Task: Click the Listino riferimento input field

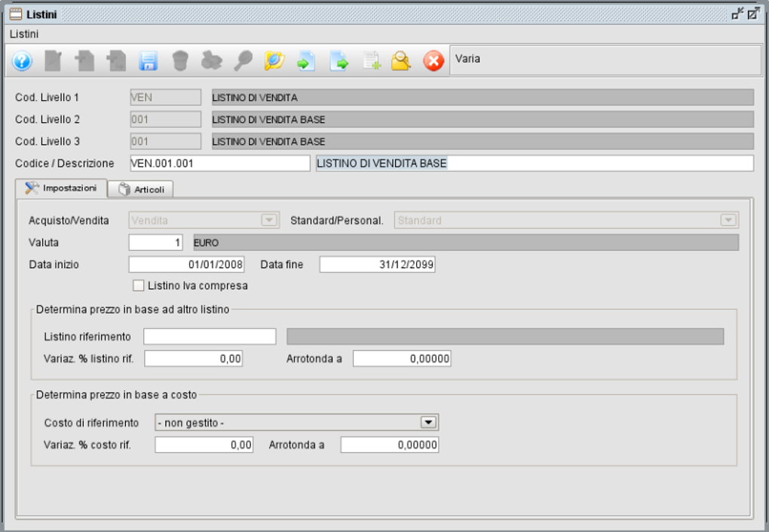Action: [210, 336]
